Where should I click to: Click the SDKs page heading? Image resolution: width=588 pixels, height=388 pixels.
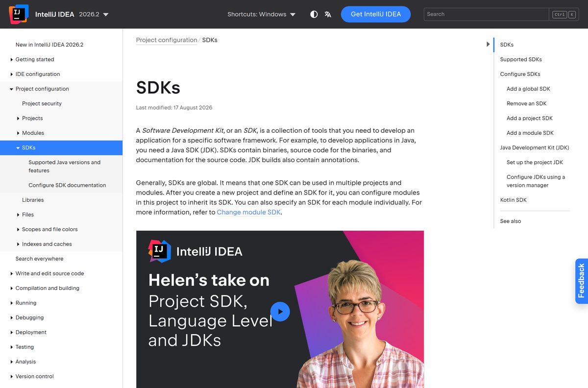pyautogui.click(x=158, y=87)
